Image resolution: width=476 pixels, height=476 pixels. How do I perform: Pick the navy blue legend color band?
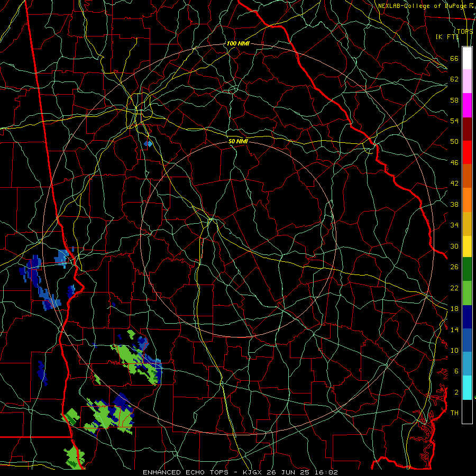coord(467,317)
